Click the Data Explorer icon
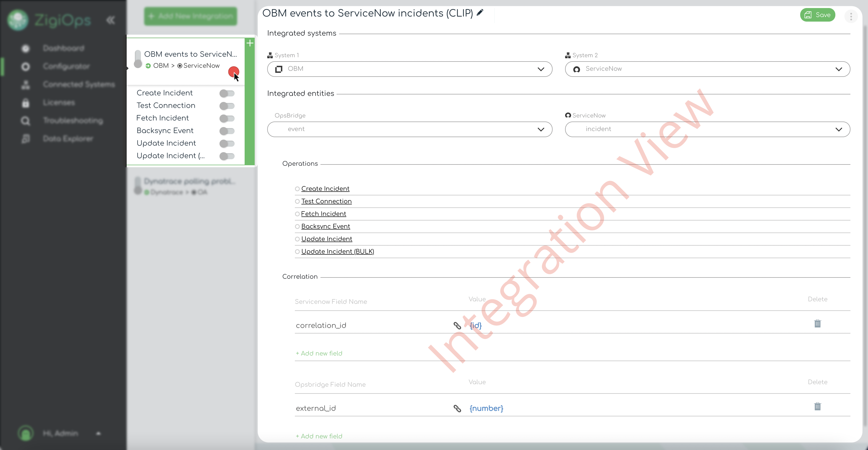The image size is (868, 450). pyautogui.click(x=26, y=139)
